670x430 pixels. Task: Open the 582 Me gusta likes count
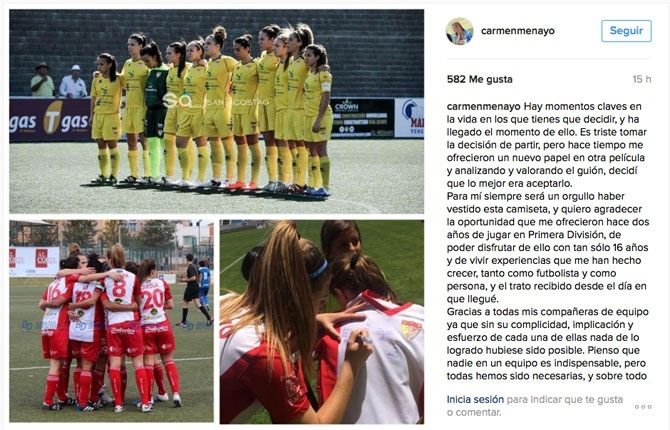479,79
